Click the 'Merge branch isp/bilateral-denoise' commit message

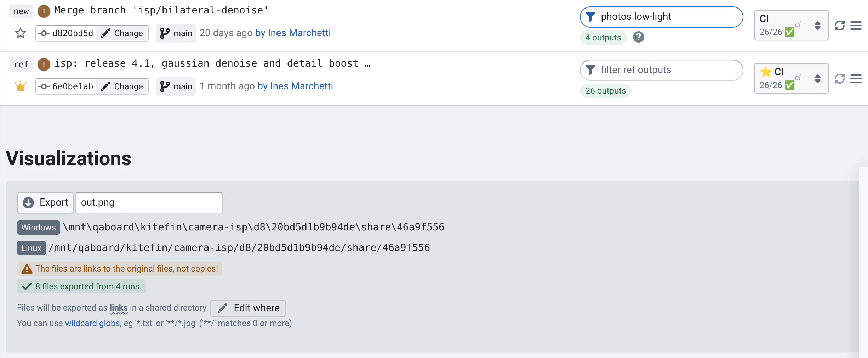pyautogui.click(x=161, y=10)
